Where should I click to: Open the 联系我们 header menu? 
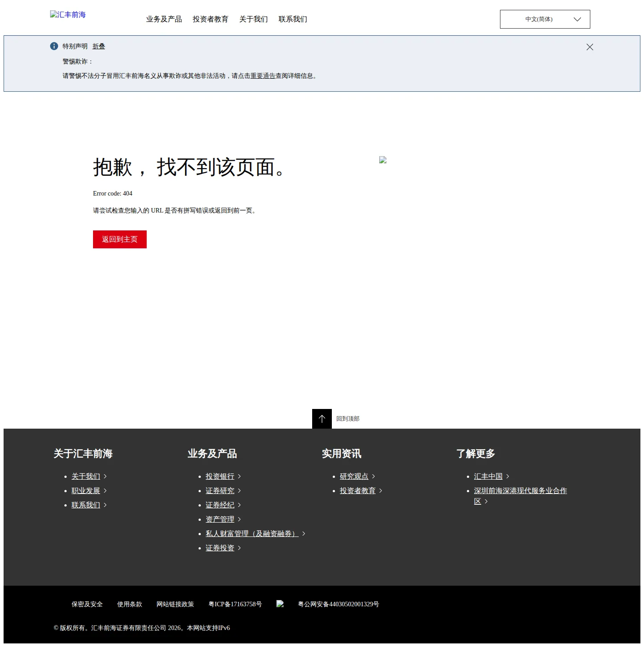point(293,19)
